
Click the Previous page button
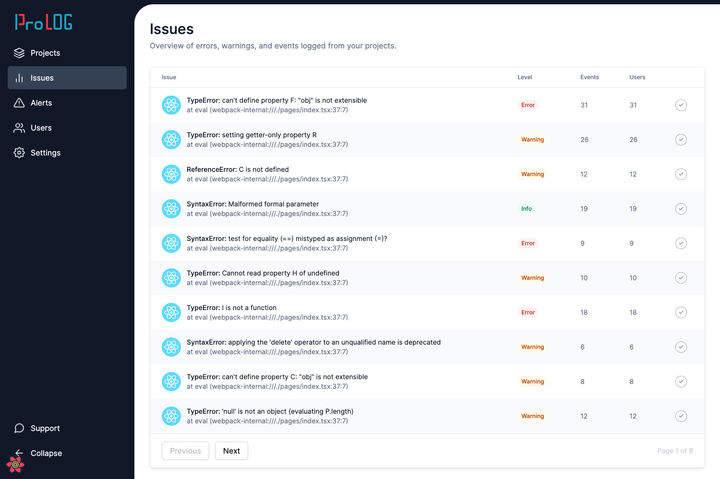click(185, 451)
